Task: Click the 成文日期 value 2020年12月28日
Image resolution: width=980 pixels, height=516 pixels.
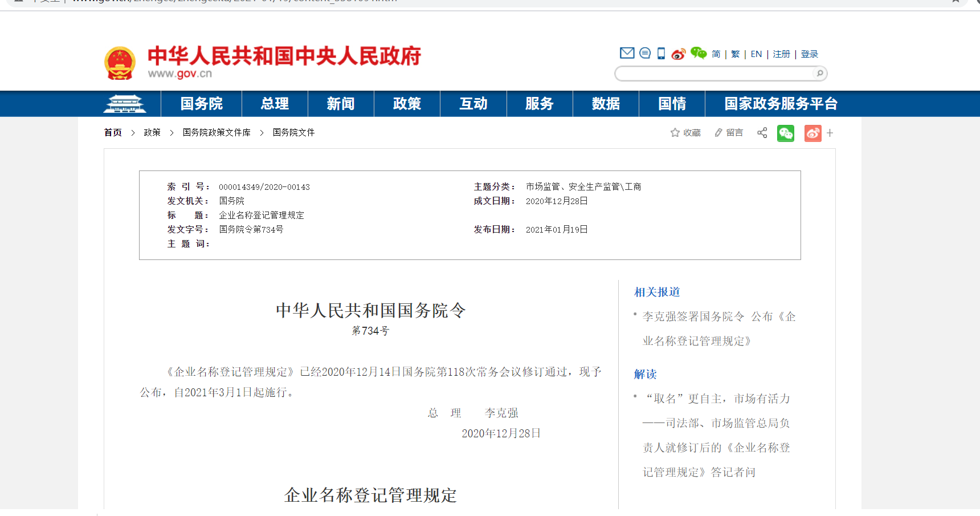Action: tap(557, 201)
